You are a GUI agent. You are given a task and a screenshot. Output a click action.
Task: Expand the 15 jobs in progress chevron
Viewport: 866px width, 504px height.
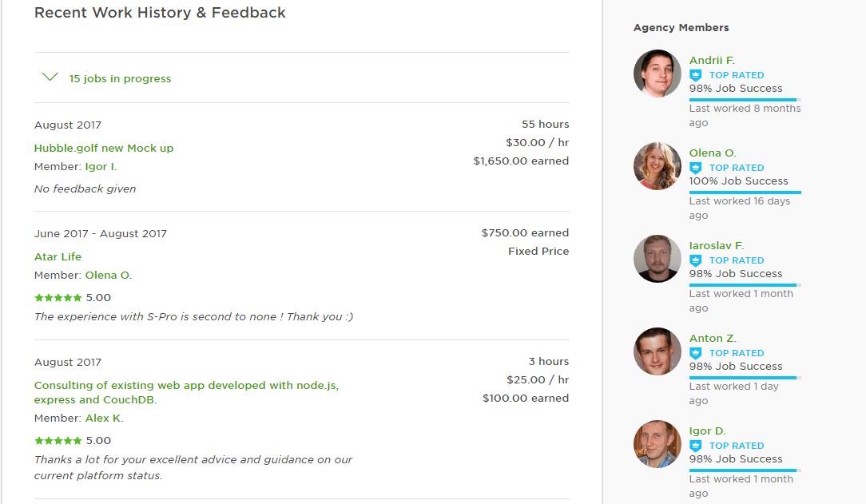tap(50, 77)
